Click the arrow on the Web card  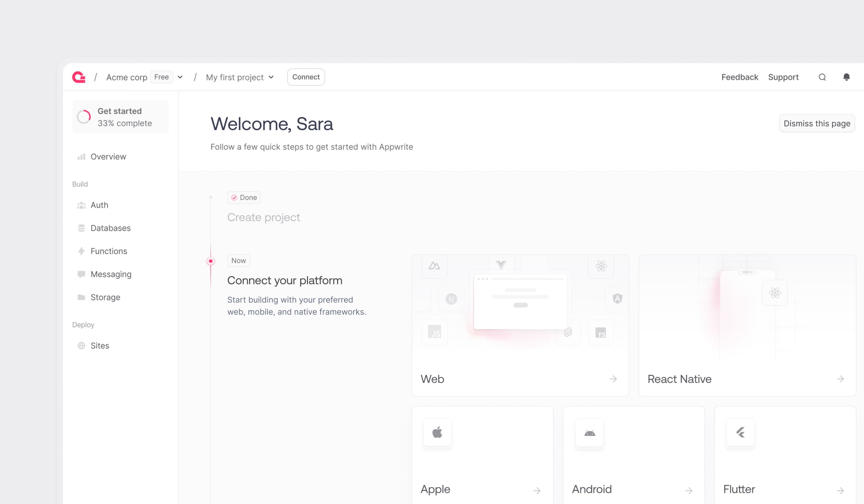pyautogui.click(x=613, y=379)
